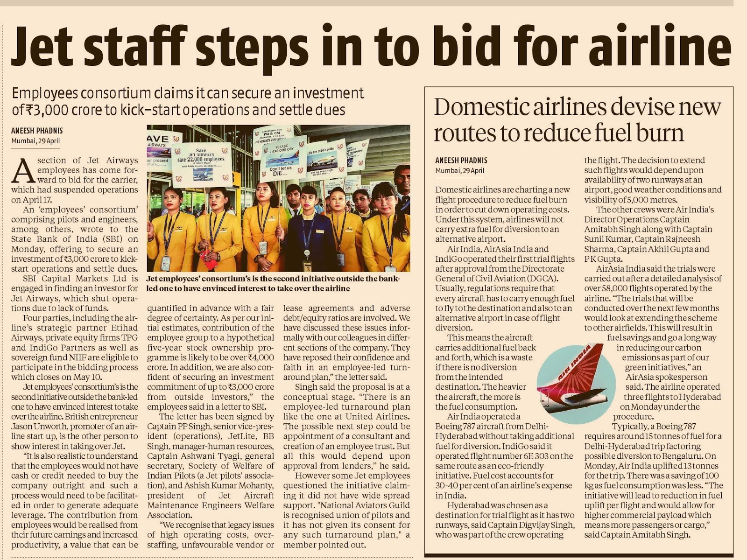This screenshot has width=747, height=560.
Task: Click the text "Boeing 787 aircraft from Delhi-"
Action: tap(492, 426)
